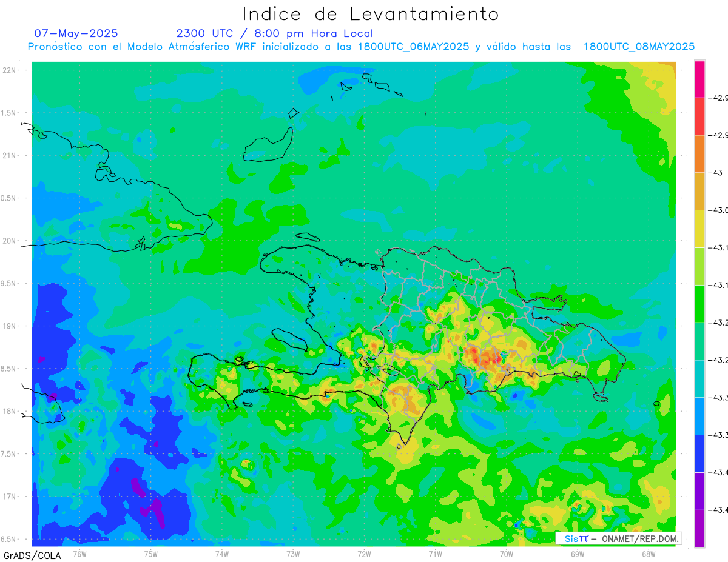Image resolution: width=728 pixels, height=562 pixels.
Task: Select the '73W' longitude label
Action: coord(293,554)
